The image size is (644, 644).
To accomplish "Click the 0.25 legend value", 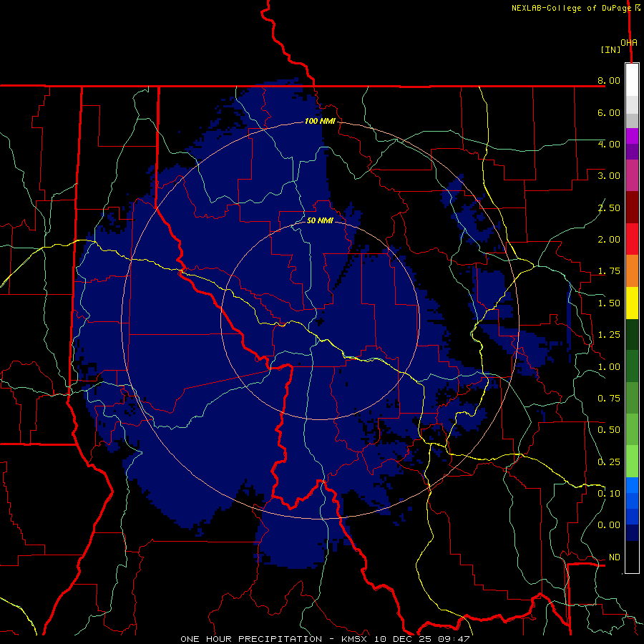I will 609,462.
